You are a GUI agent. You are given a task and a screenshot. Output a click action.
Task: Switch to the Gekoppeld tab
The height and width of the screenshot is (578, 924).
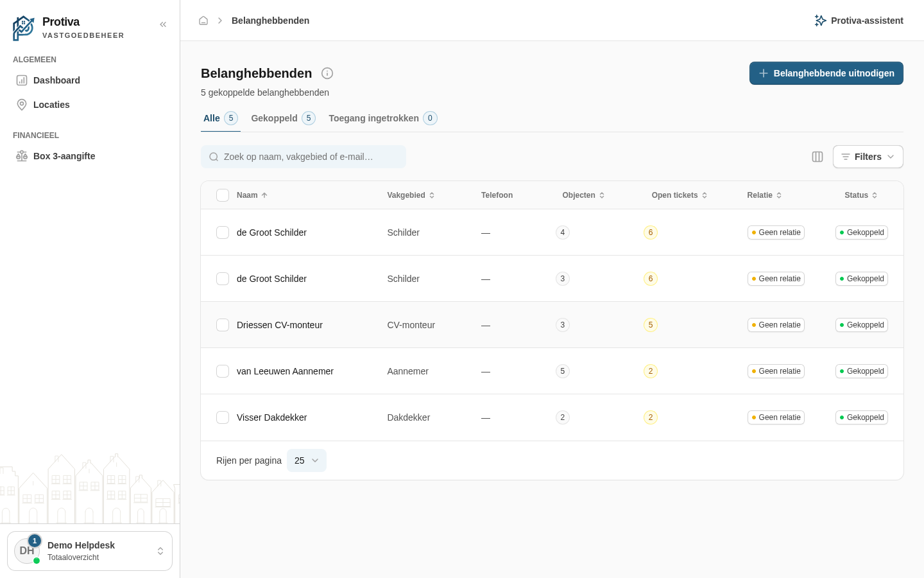(x=283, y=118)
